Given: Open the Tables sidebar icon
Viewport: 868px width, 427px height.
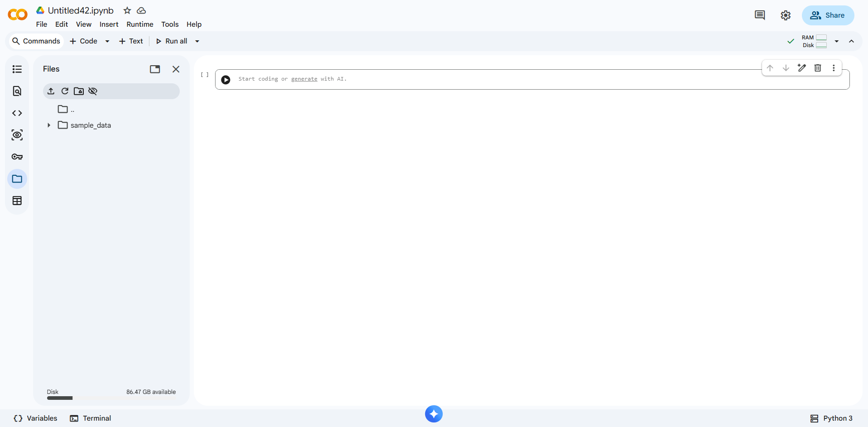Looking at the screenshot, I should (x=17, y=201).
